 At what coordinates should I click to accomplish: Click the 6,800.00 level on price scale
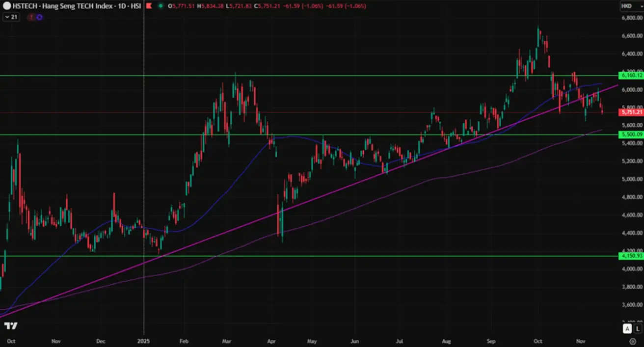(631, 18)
